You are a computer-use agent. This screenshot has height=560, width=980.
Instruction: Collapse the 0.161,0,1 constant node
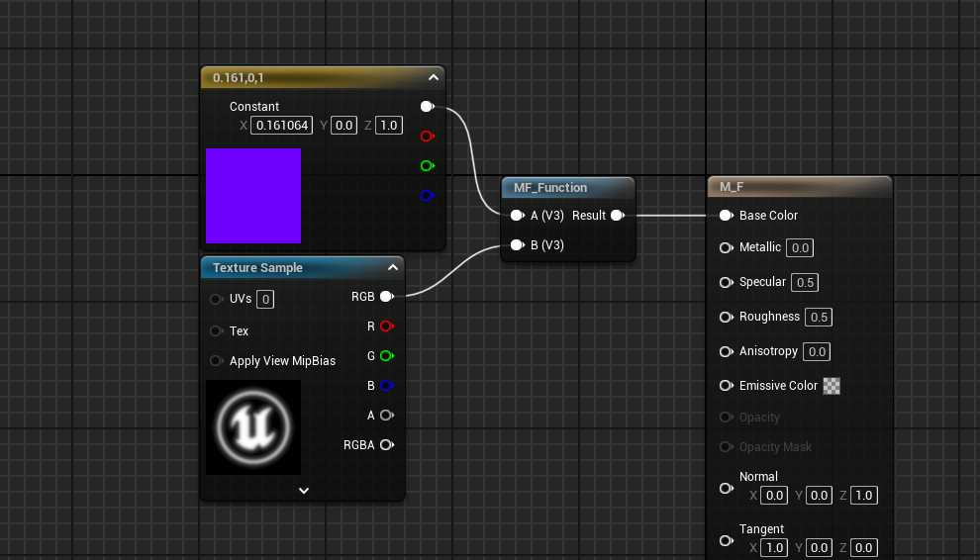[434, 77]
